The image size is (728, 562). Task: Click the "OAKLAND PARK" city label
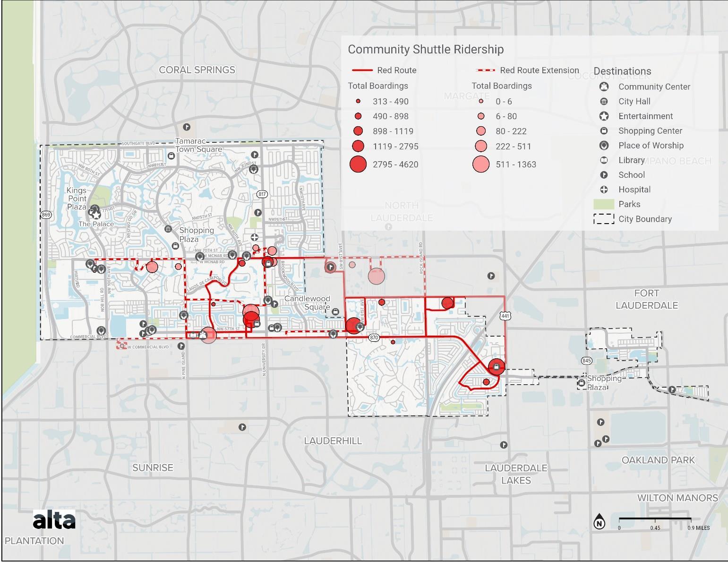658,460
